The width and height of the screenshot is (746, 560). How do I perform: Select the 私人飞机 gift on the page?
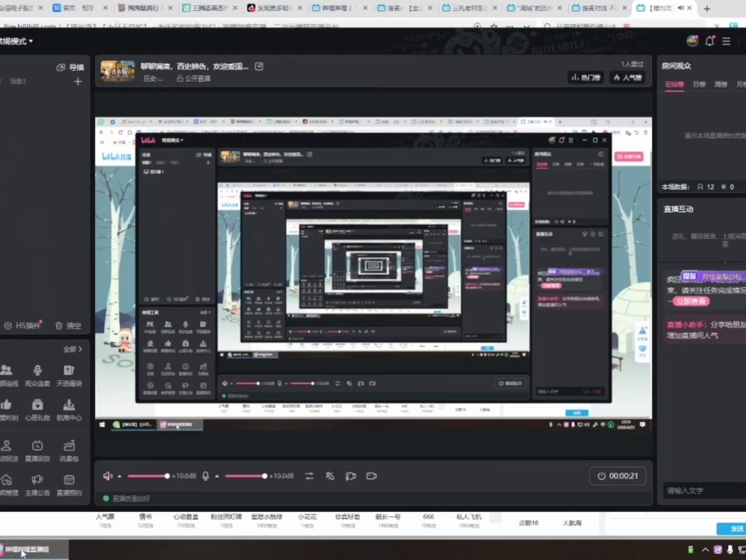469,520
